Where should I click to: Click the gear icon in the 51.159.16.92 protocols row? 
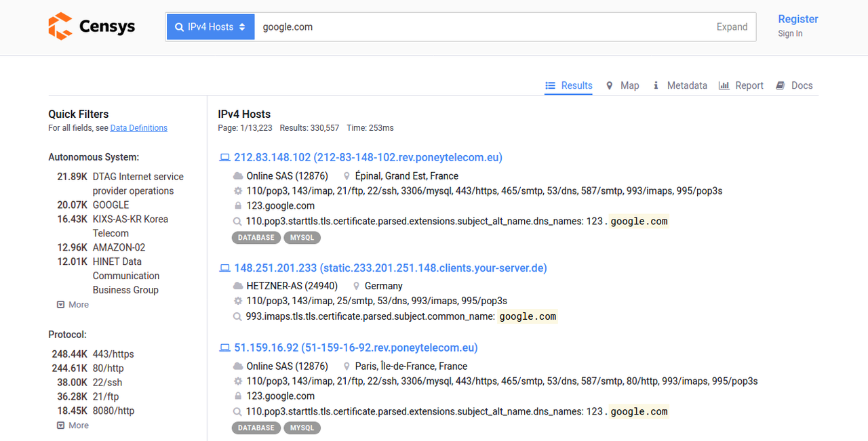click(238, 381)
